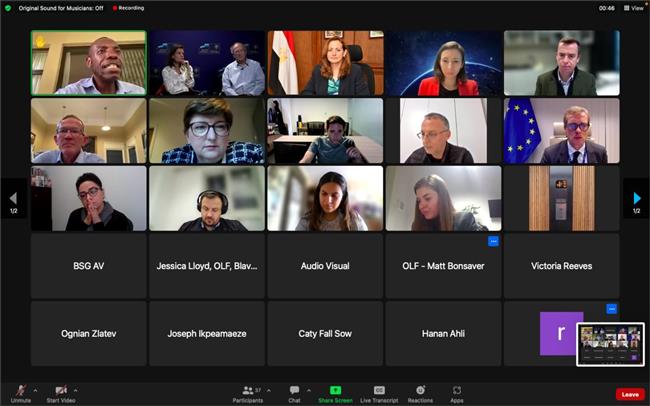Expand the arrow next to Chat

[309, 390]
